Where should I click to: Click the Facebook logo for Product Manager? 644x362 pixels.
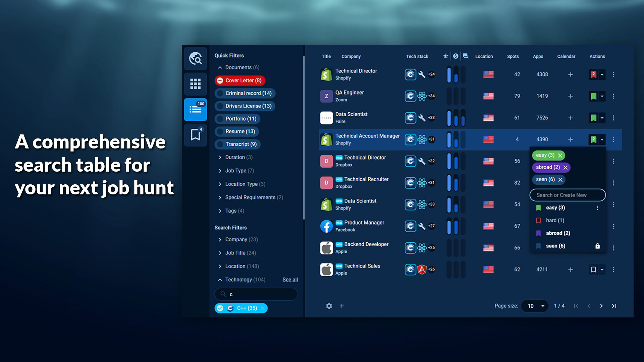click(326, 226)
